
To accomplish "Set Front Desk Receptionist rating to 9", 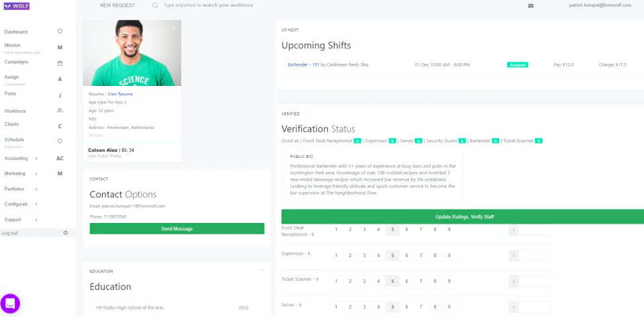I will (449, 230).
